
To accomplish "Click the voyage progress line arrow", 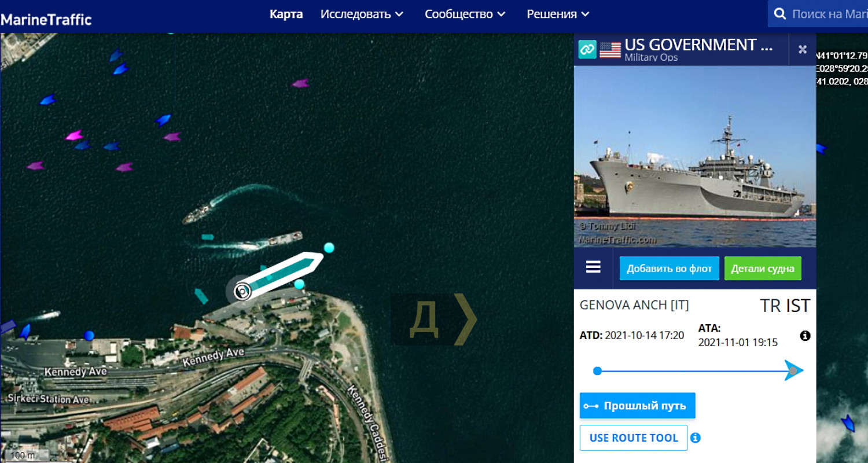I will 793,370.
